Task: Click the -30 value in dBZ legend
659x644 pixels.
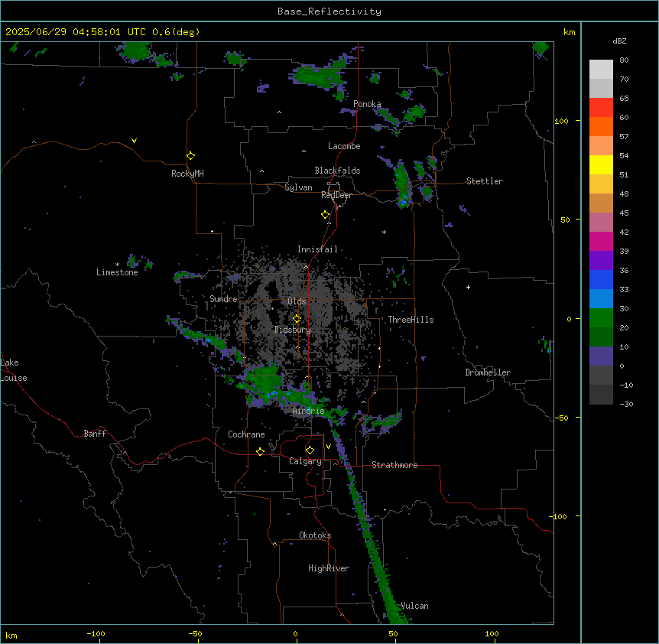Action: 626,404
